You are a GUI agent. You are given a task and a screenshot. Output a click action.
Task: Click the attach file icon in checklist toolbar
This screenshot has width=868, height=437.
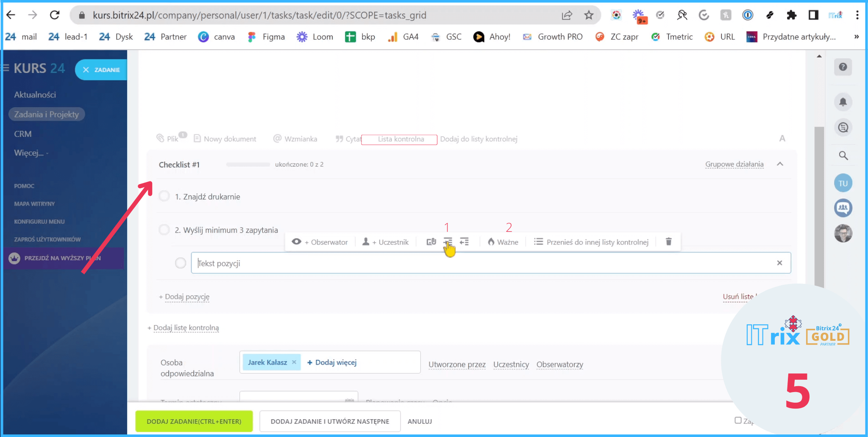431,242
